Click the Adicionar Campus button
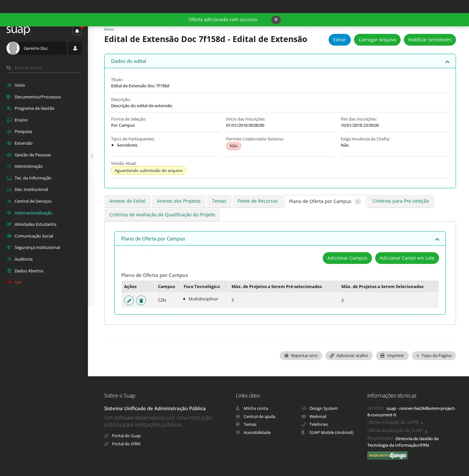 (x=347, y=258)
